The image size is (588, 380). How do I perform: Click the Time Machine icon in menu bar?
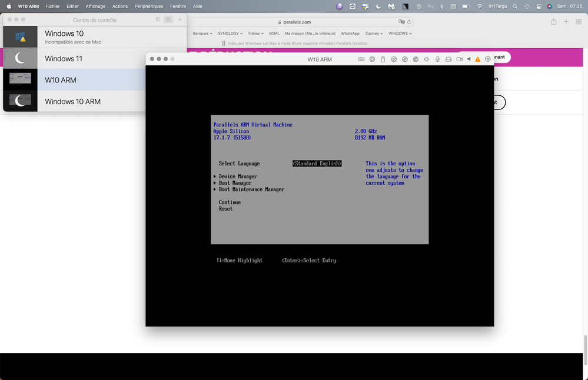click(527, 6)
